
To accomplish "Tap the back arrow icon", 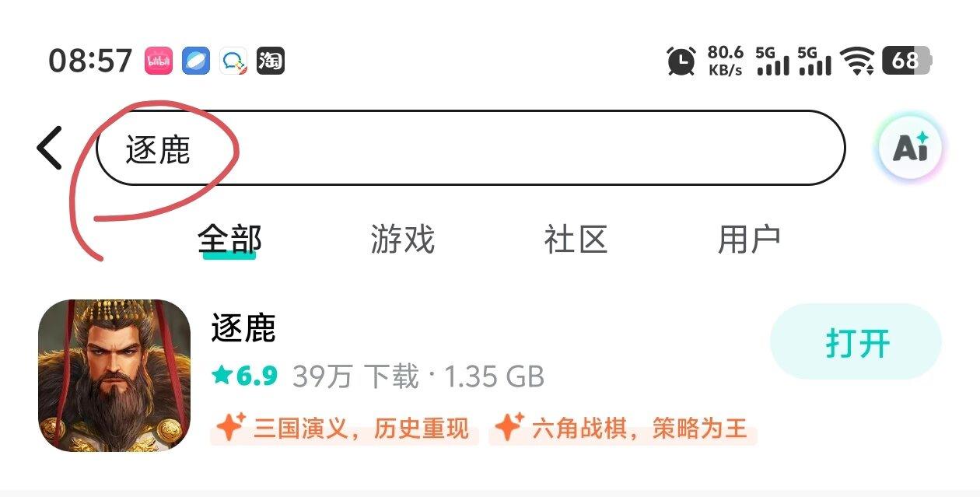I will coord(49,148).
